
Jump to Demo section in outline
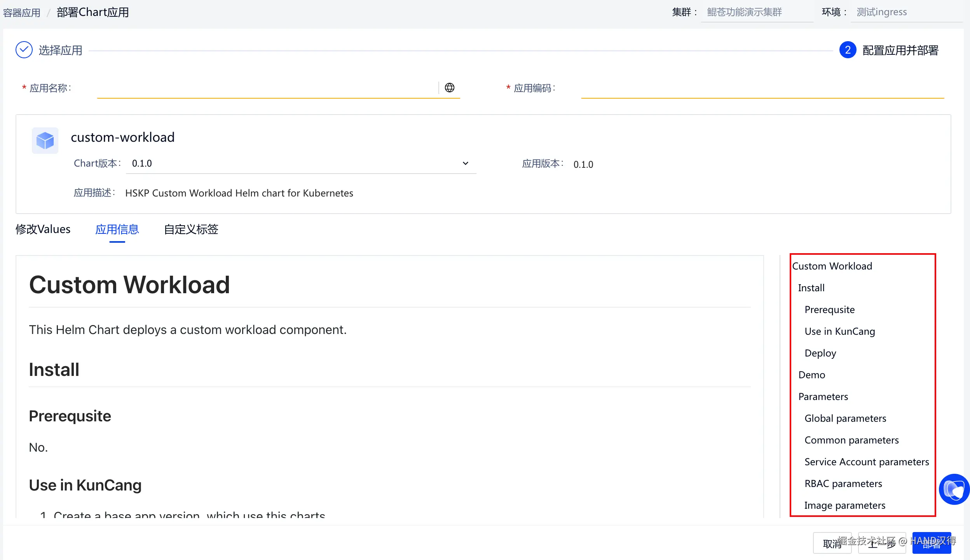[811, 375]
